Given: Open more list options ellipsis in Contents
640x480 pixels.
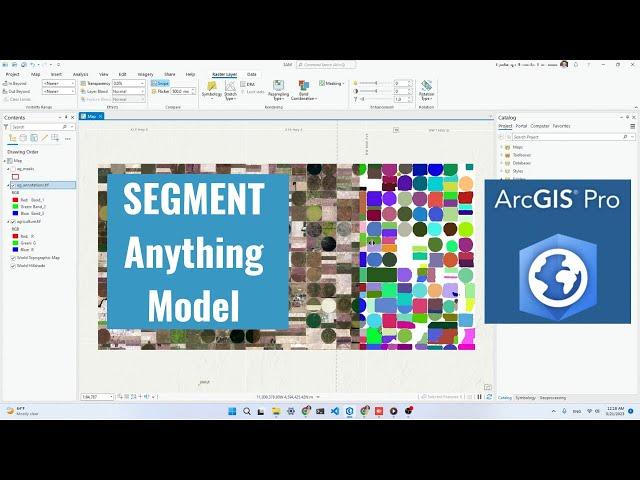Looking at the screenshot, I should (68, 139).
